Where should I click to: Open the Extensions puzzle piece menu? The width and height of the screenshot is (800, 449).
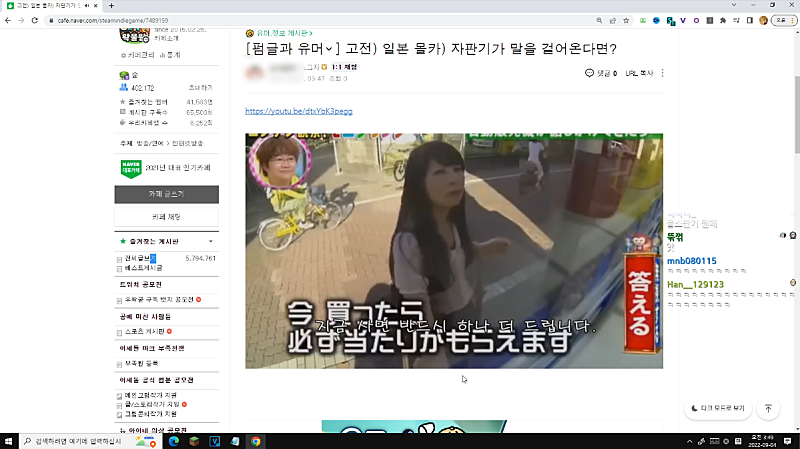coord(723,20)
